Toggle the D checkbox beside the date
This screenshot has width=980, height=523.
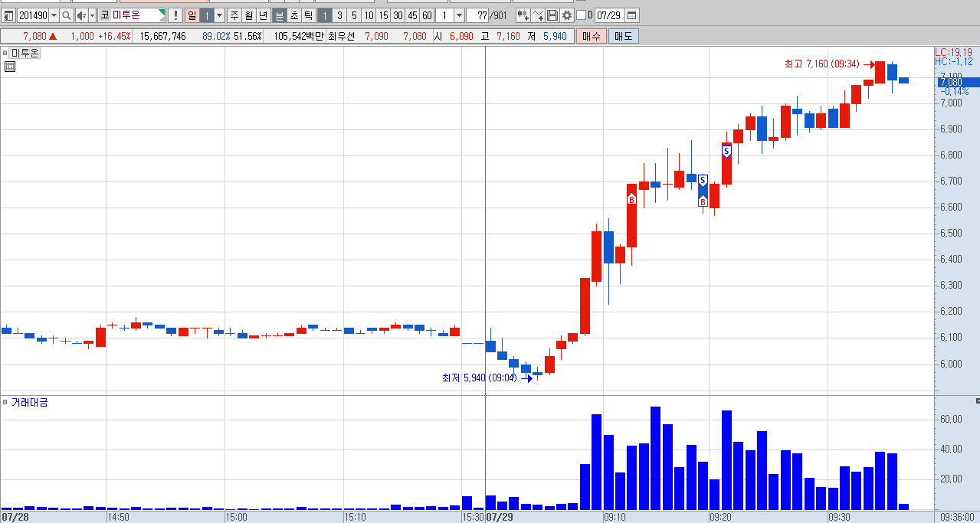coord(581,15)
